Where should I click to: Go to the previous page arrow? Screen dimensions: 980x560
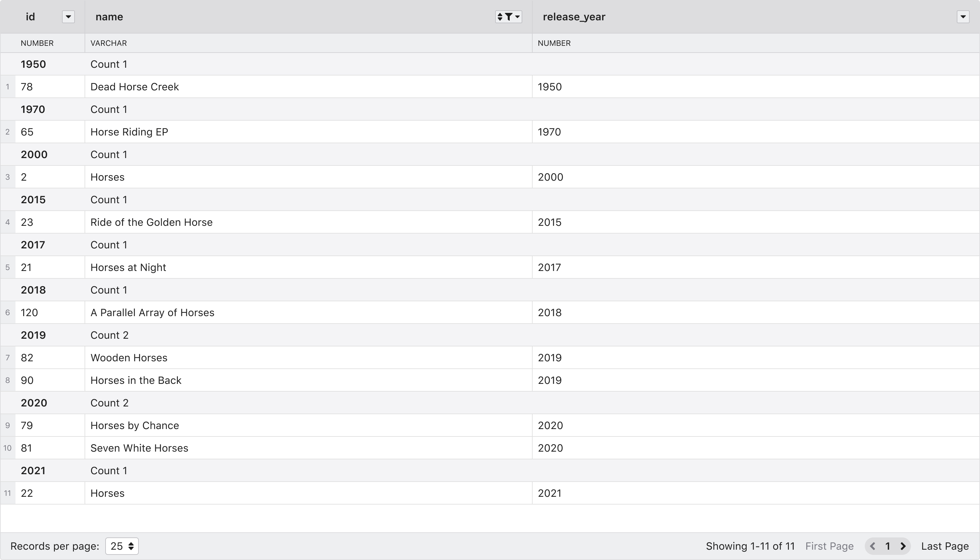[x=873, y=546]
